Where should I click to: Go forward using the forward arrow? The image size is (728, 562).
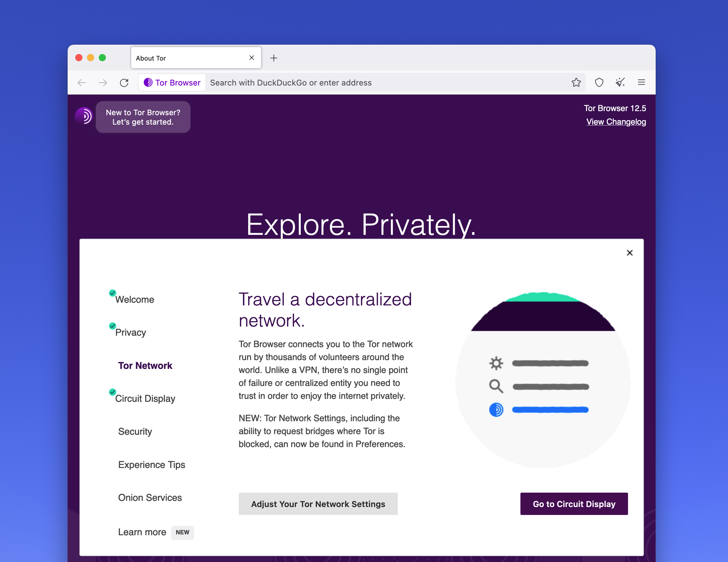pos(103,83)
